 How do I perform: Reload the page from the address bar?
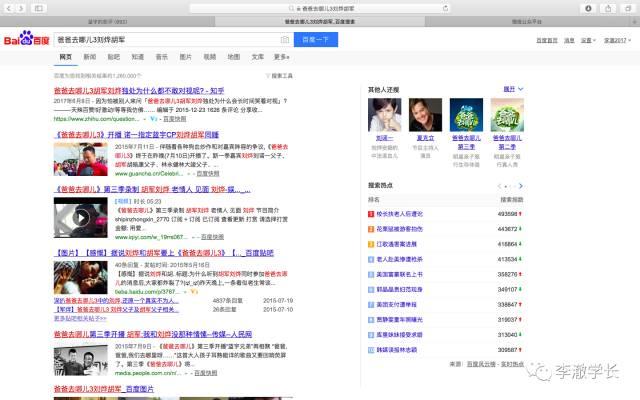tap(445, 8)
